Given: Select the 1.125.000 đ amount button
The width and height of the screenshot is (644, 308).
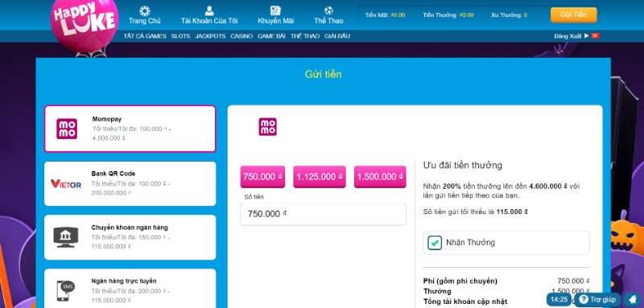Looking at the screenshot, I should tap(320, 177).
